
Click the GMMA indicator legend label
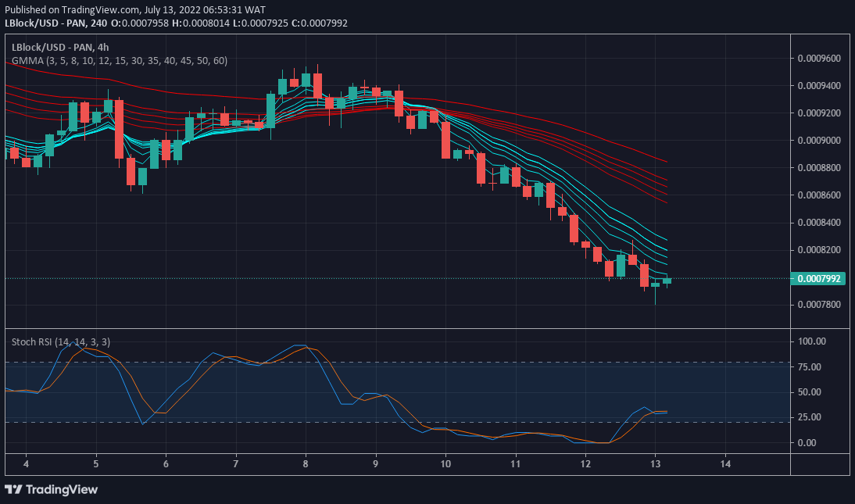click(x=120, y=60)
